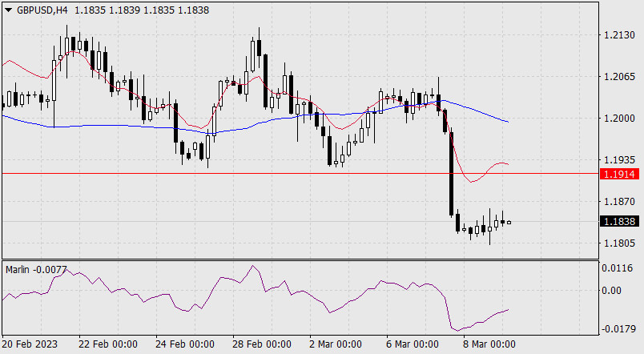Click the 1.2000 price scale label
The height and width of the screenshot is (354, 644).
point(619,119)
